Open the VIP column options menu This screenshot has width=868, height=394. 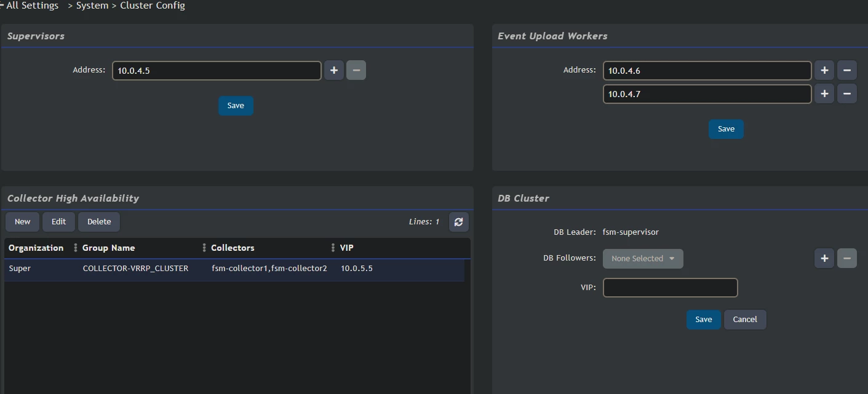point(334,248)
